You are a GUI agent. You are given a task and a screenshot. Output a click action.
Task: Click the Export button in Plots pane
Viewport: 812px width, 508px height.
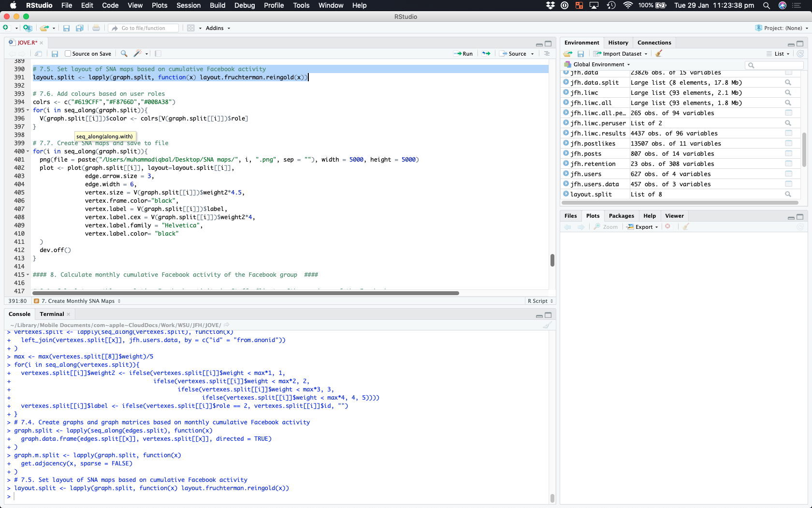pyautogui.click(x=643, y=227)
